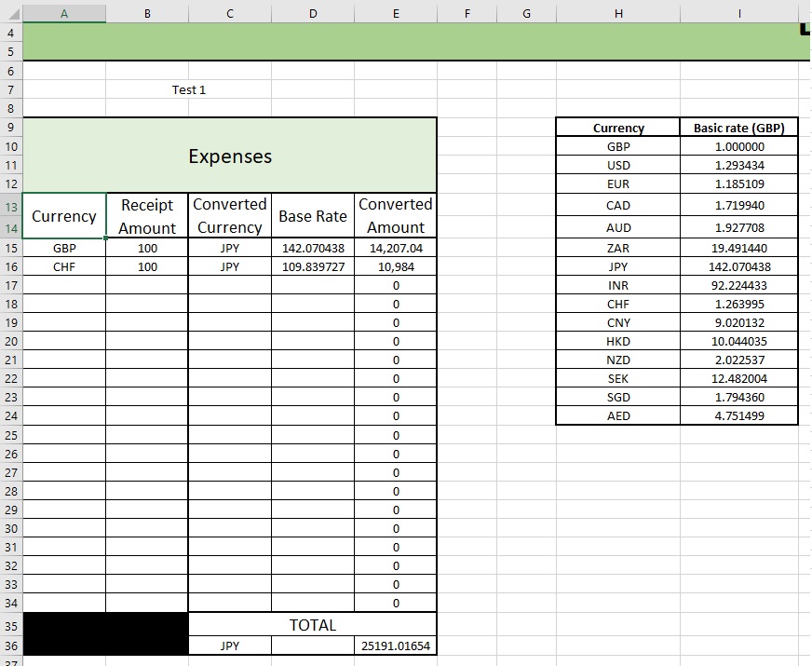Image resolution: width=812 pixels, height=666 pixels.
Task: Click base rate 109.839727
Action: click(x=313, y=266)
